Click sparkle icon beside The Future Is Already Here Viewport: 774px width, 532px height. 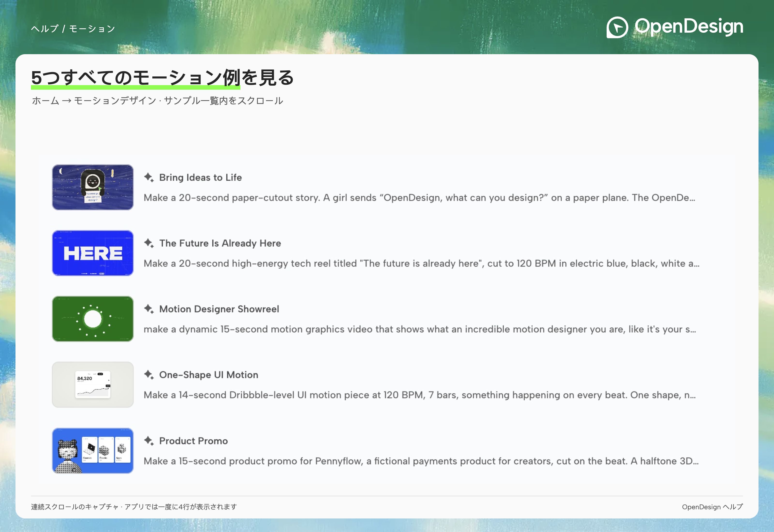click(149, 243)
